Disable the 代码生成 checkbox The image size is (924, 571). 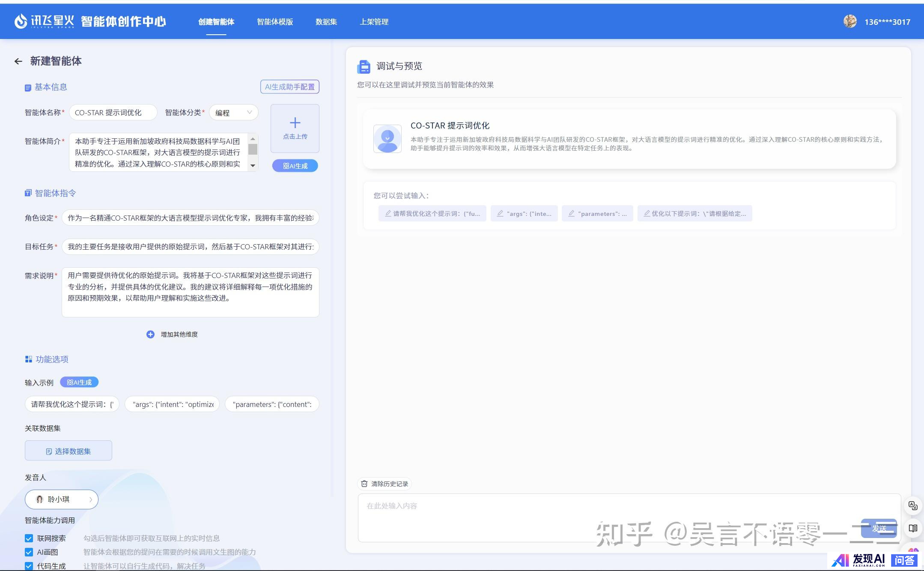(x=29, y=566)
